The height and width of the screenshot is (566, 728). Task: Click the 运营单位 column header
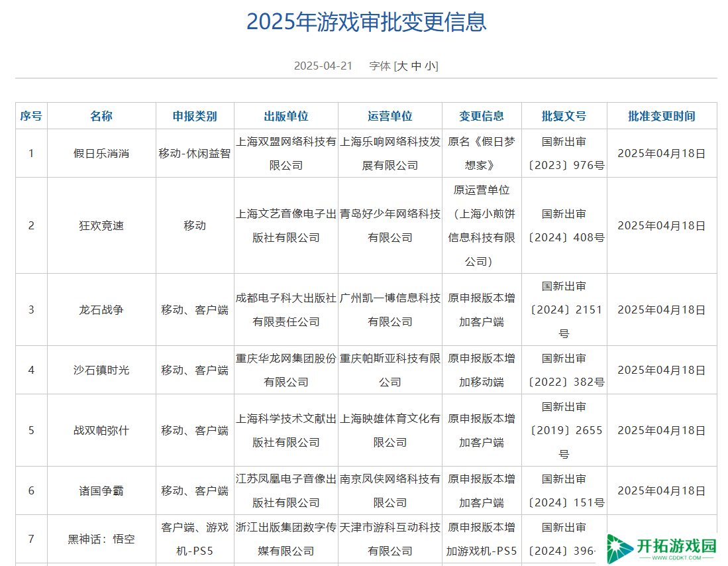tap(390, 116)
